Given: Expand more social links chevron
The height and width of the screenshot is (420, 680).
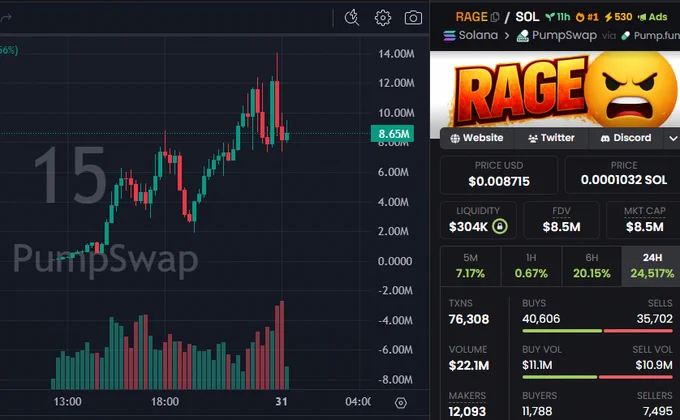Looking at the screenshot, I should click(x=673, y=138).
